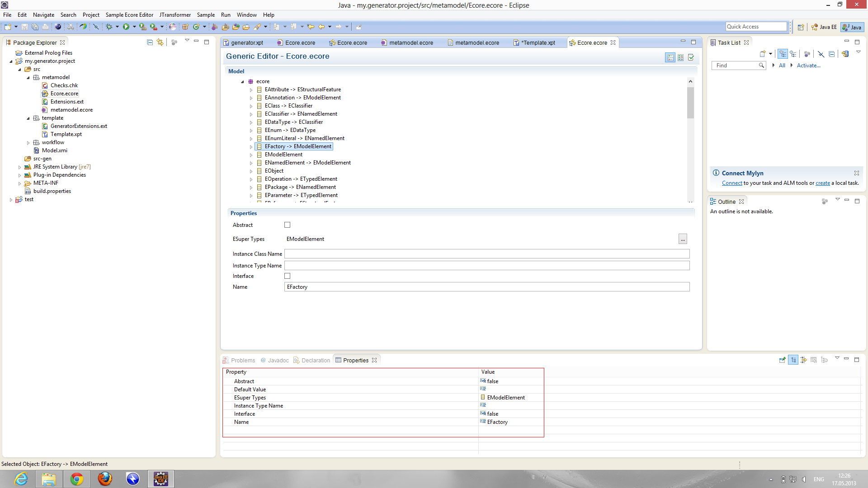
Task: Click the Open Perspective icon
Action: 801,27
